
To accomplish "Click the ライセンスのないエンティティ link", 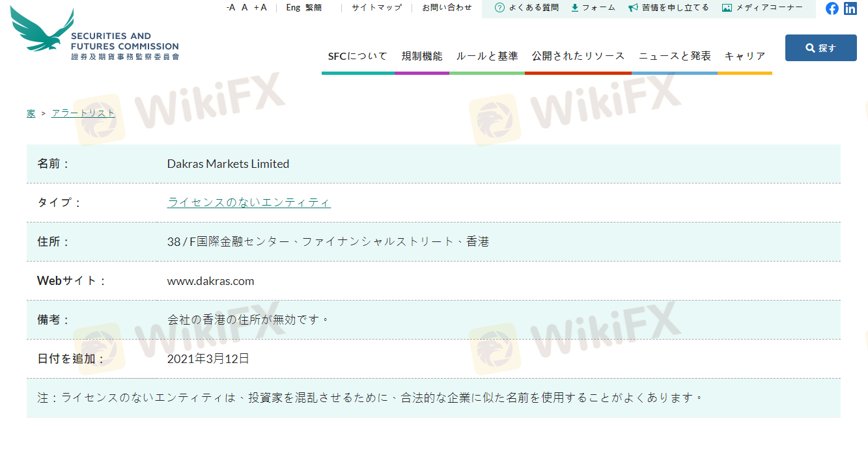I will (249, 202).
